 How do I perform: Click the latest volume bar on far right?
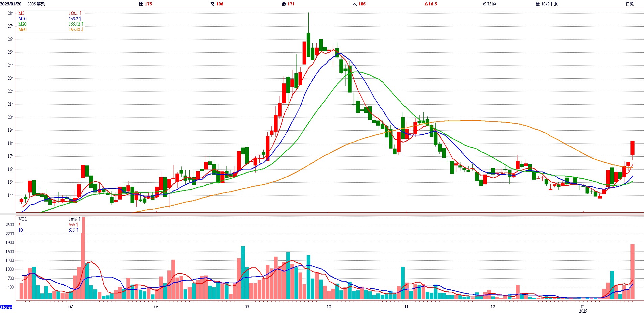632,271
